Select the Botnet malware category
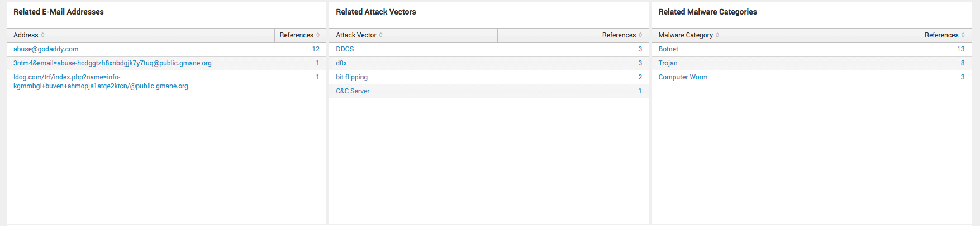Screen dimensions: 980x226 pyautogui.click(x=668, y=49)
